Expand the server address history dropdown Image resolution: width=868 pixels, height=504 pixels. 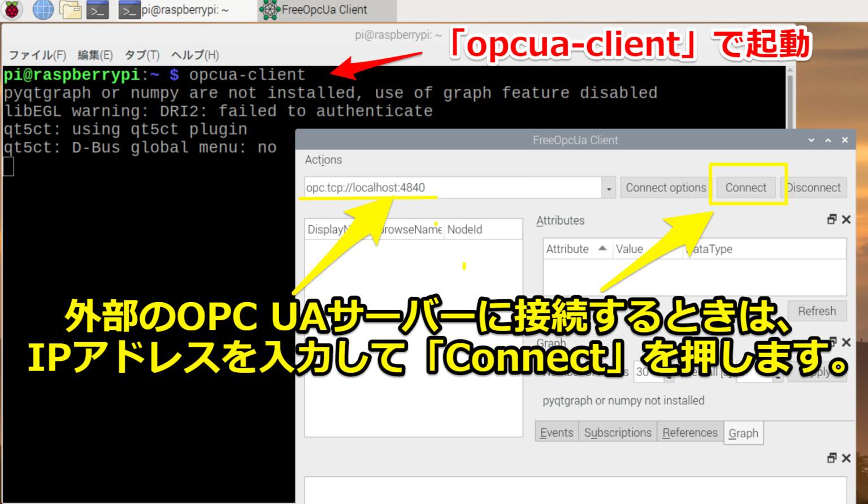click(608, 187)
